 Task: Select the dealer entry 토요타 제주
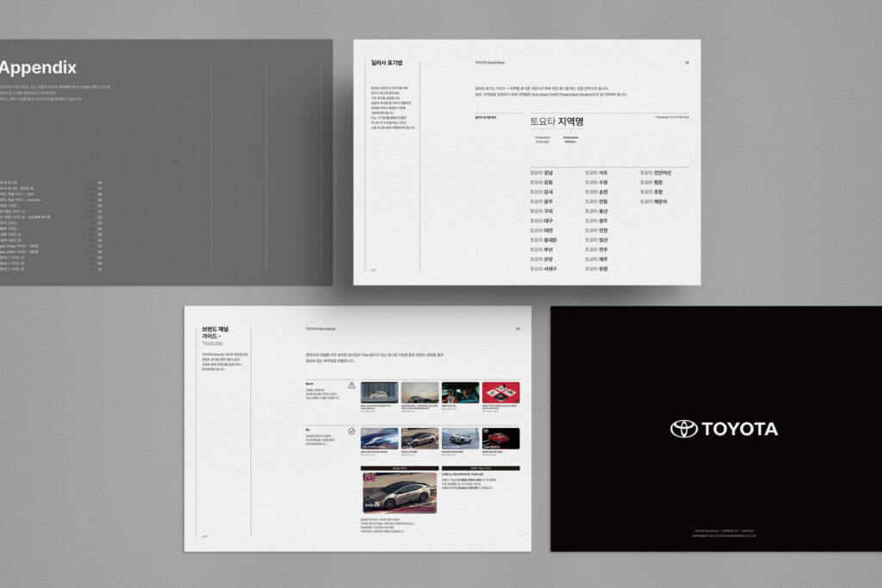[595, 259]
